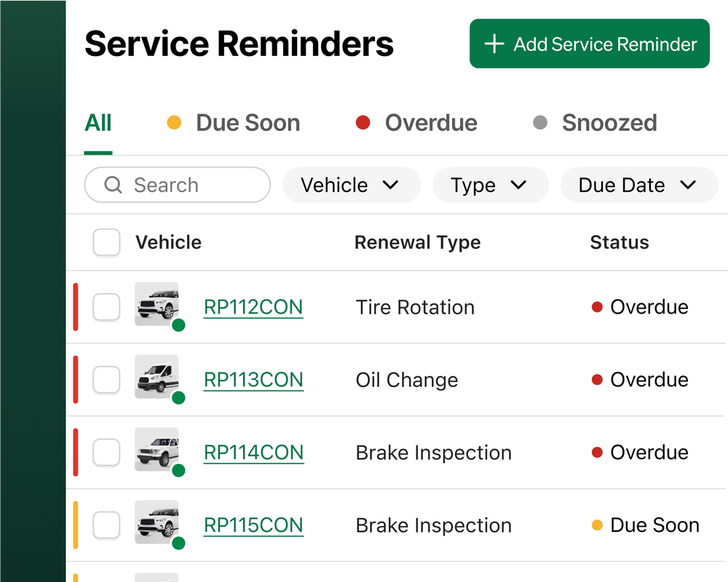
Task: Focus the Search input field
Action: tap(189, 186)
